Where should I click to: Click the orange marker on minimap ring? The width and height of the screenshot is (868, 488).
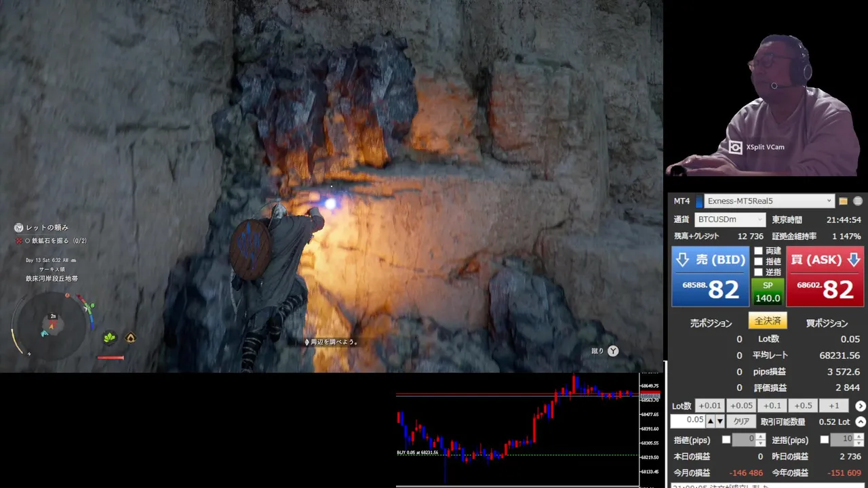67,296
